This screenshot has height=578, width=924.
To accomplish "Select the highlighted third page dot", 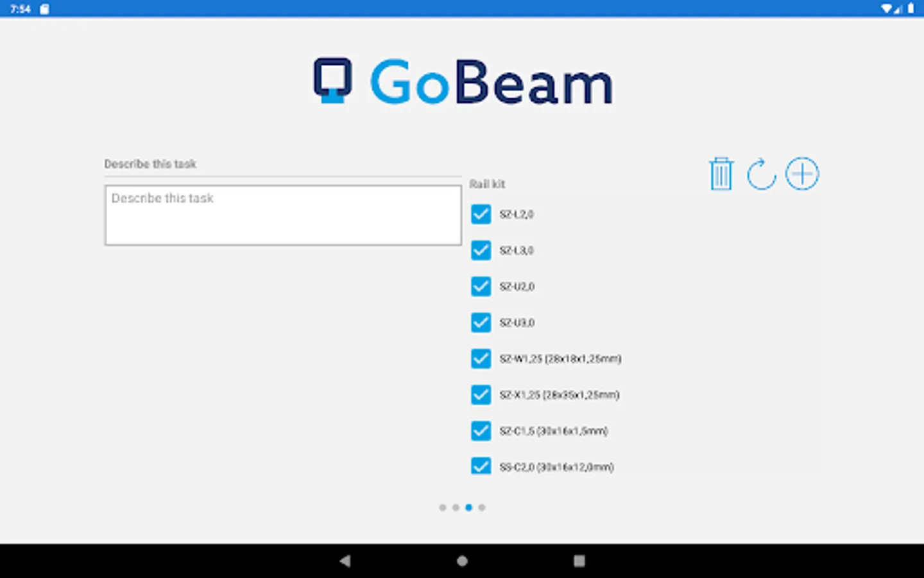I will [468, 507].
